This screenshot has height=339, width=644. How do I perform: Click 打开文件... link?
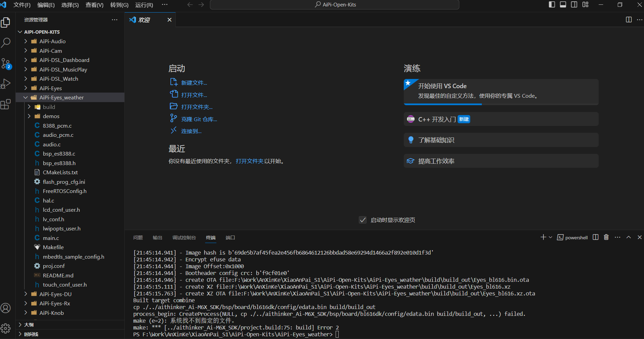194,95
